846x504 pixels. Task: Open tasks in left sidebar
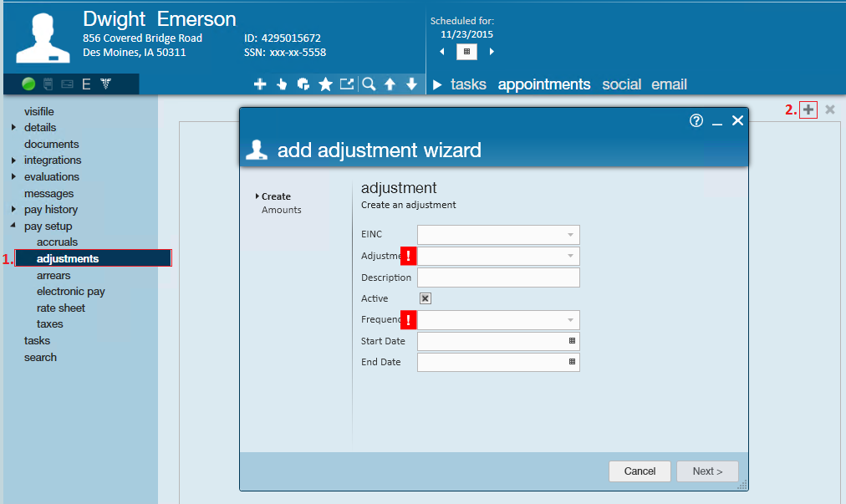tap(37, 340)
